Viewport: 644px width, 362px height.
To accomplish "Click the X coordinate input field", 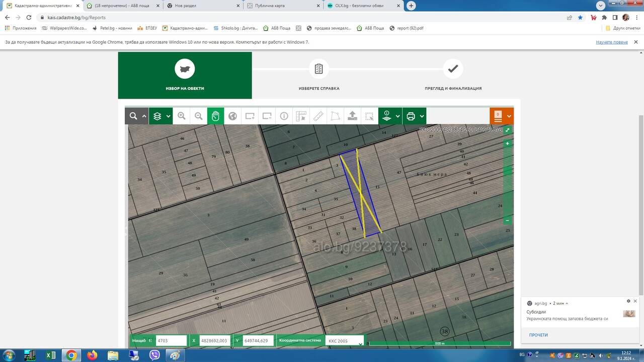I will (215, 341).
